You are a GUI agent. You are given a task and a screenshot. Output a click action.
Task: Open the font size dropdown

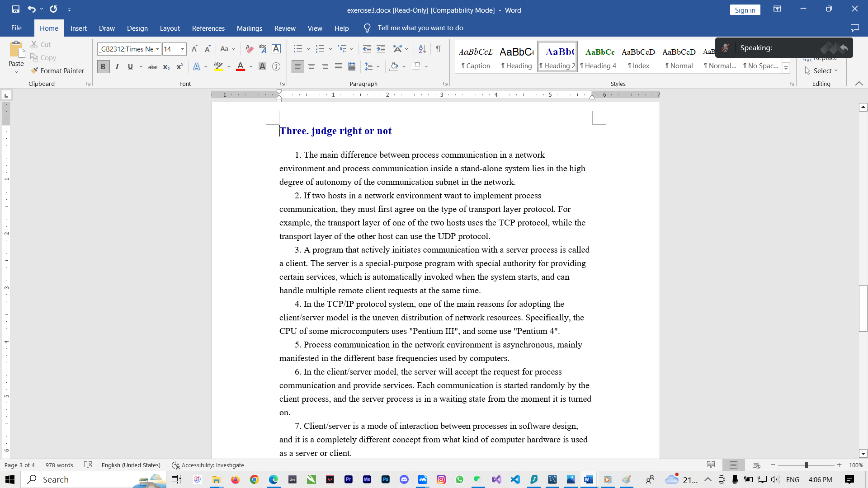tap(183, 49)
